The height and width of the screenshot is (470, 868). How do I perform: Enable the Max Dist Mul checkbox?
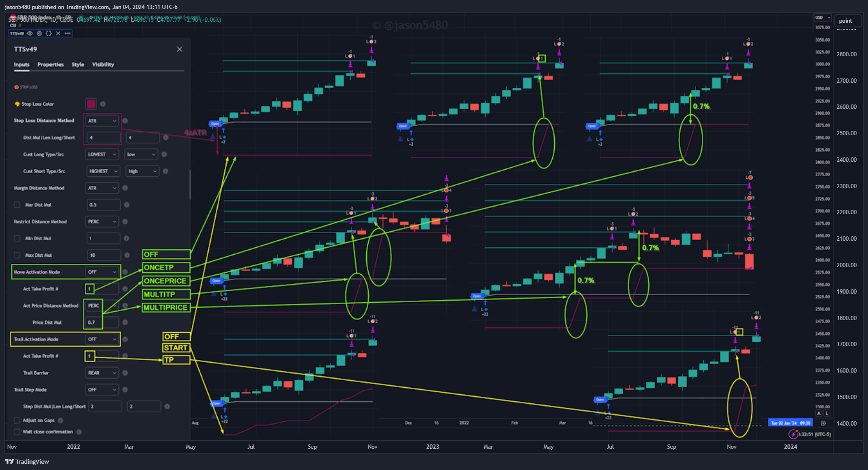point(17,255)
